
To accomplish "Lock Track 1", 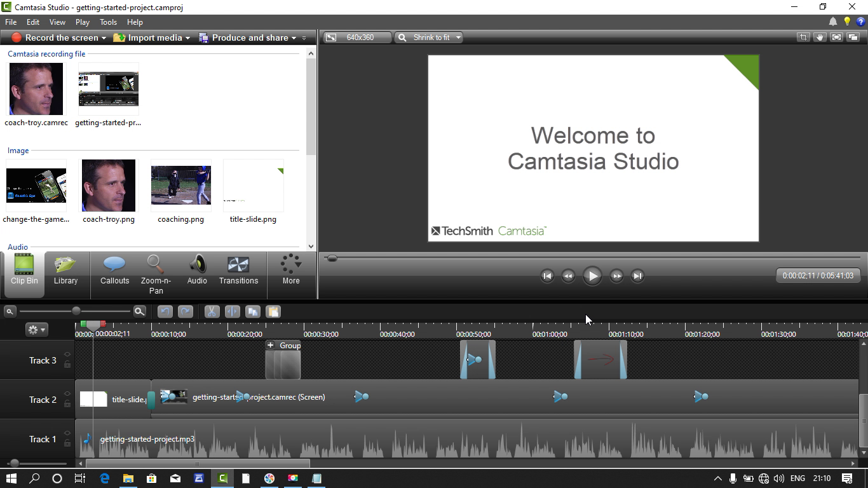I will click(67, 443).
